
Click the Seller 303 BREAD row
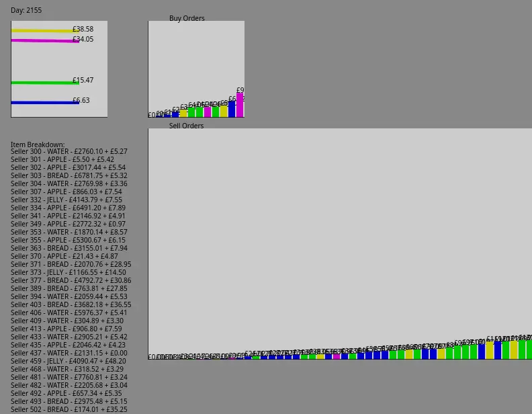click(x=69, y=176)
